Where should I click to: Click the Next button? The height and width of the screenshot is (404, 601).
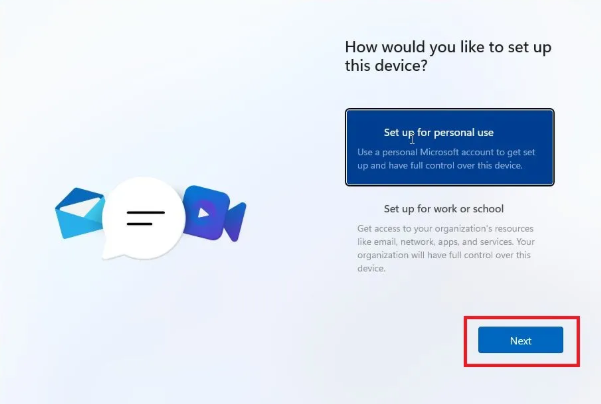tap(521, 340)
